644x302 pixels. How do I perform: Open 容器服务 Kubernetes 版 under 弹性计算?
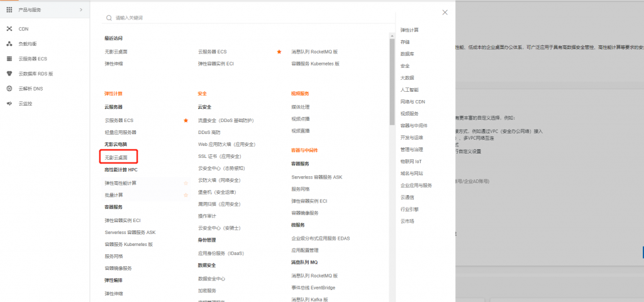pyautogui.click(x=128, y=244)
